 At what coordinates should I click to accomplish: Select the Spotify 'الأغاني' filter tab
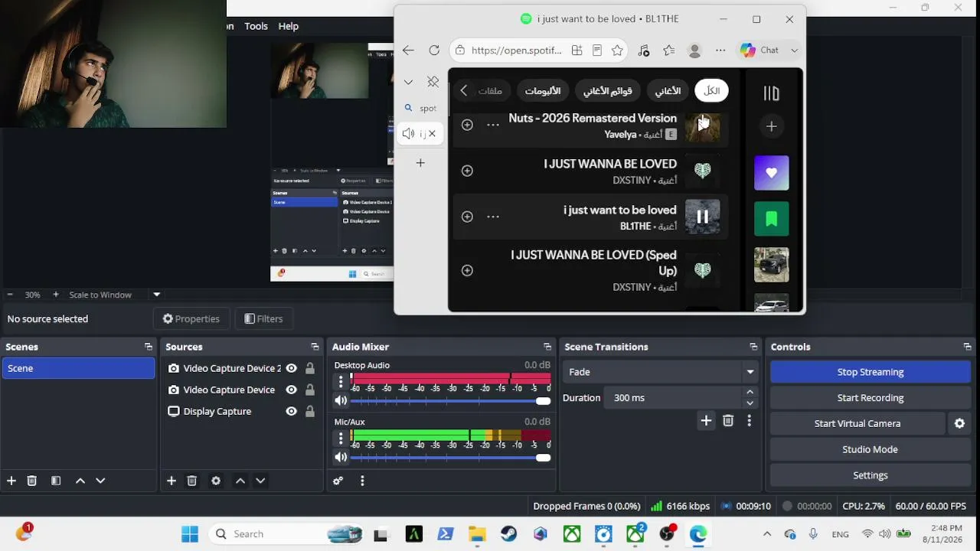668,91
